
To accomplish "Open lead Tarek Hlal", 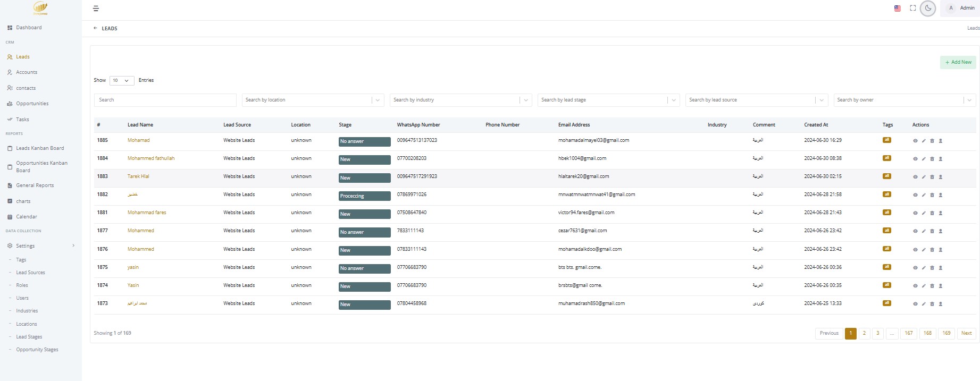I will tap(138, 176).
